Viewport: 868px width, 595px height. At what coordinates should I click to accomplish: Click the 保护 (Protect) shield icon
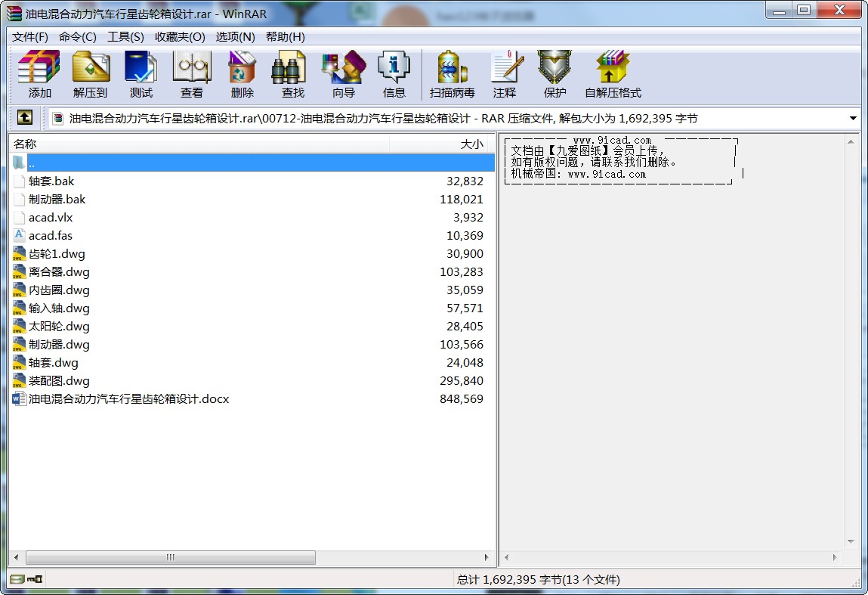[554, 67]
